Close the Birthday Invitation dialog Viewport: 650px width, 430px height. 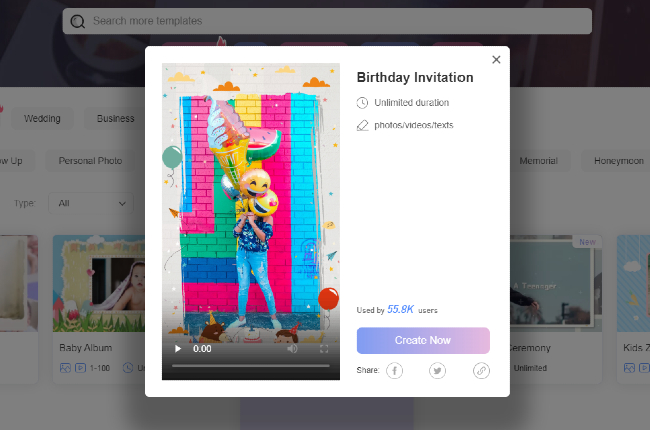tap(496, 60)
